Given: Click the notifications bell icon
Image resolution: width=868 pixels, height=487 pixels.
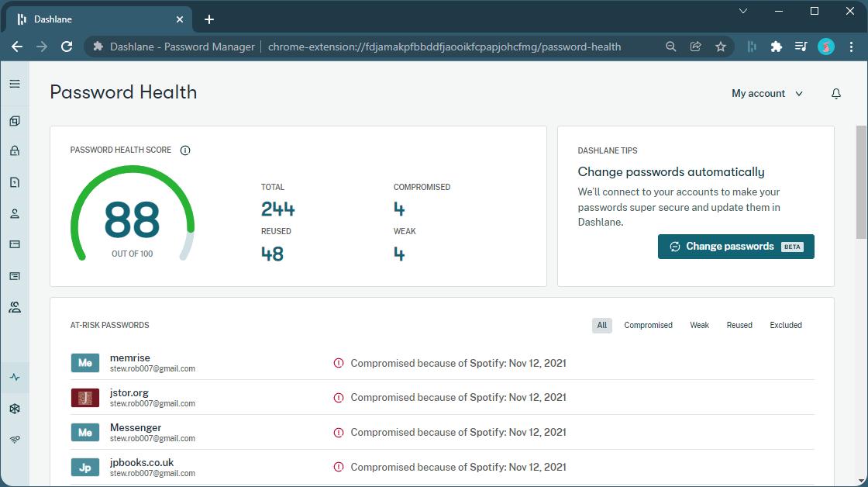Looking at the screenshot, I should [836, 94].
